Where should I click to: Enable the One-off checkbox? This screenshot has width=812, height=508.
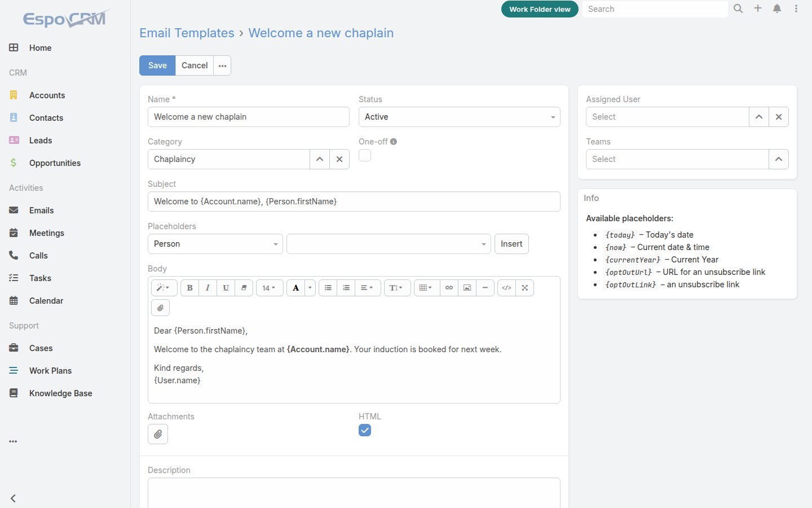(x=365, y=155)
